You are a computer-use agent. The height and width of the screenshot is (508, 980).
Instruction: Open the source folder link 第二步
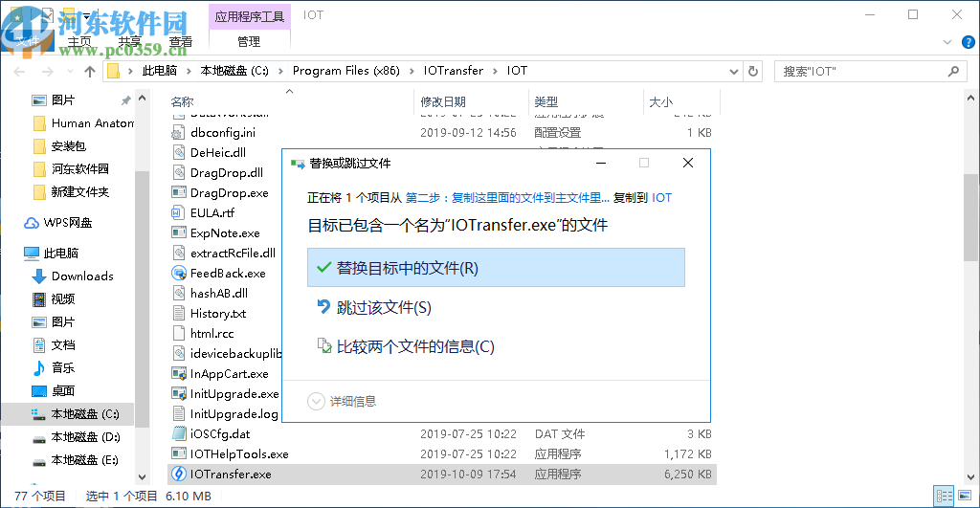[x=507, y=198]
